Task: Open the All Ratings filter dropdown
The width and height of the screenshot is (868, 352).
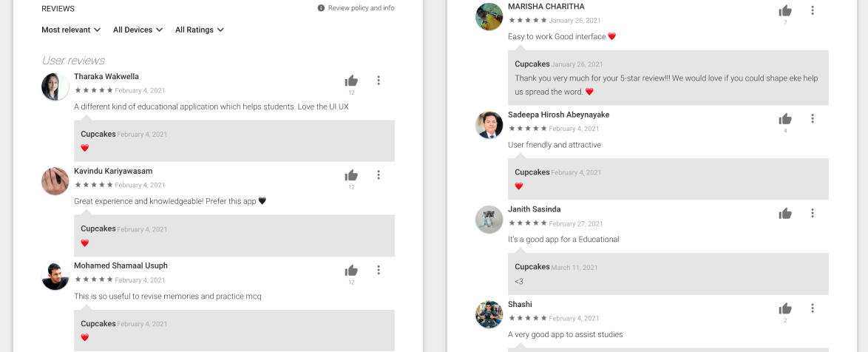Action: (200, 30)
